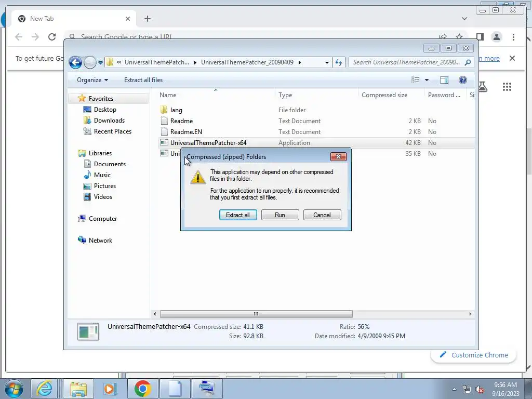Click the file preview thumbnail in details pane
532x399 pixels.
[88, 331]
